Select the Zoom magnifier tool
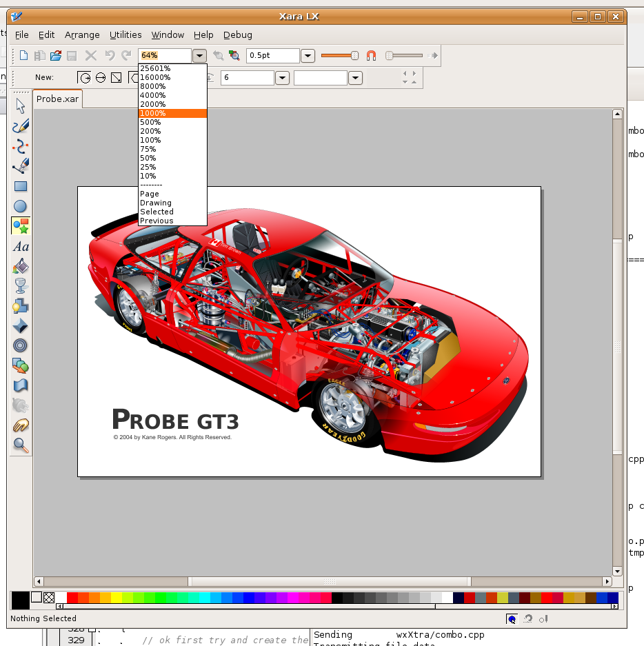The height and width of the screenshot is (646, 644). [20, 445]
